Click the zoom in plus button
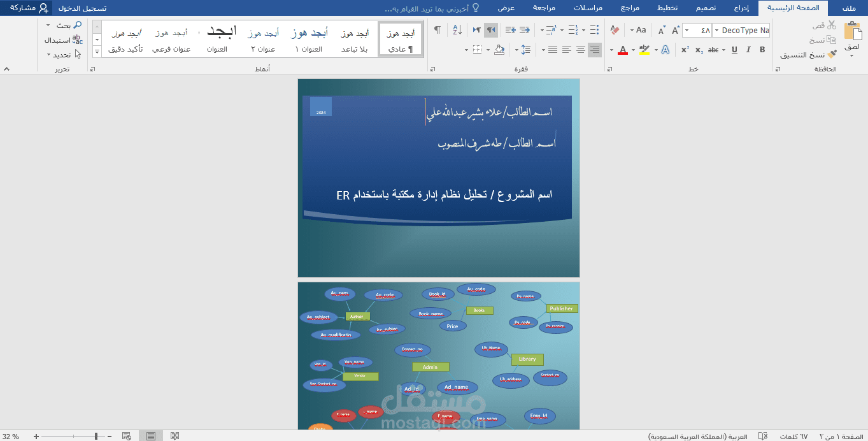The height and width of the screenshot is (441, 868). pyautogui.click(x=36, y=437)
